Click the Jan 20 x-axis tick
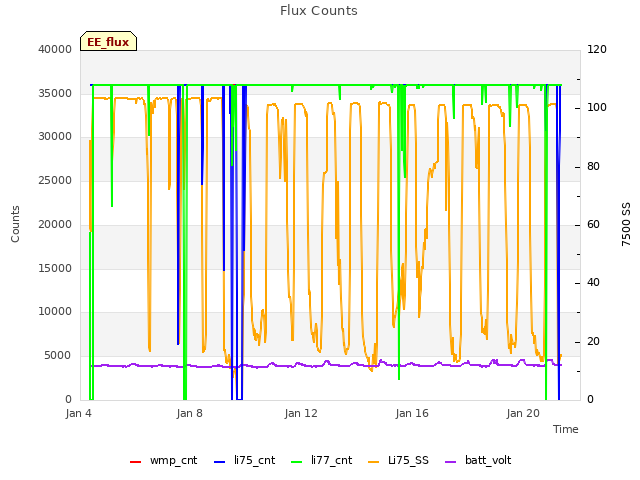640x480 pixels. [523, 413]
